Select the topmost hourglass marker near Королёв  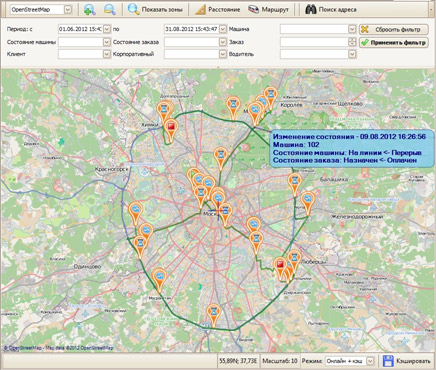tap(271, 95)
